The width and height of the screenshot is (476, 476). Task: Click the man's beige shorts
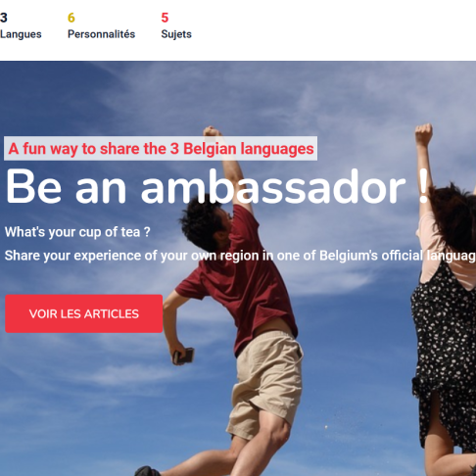[266, 382]
